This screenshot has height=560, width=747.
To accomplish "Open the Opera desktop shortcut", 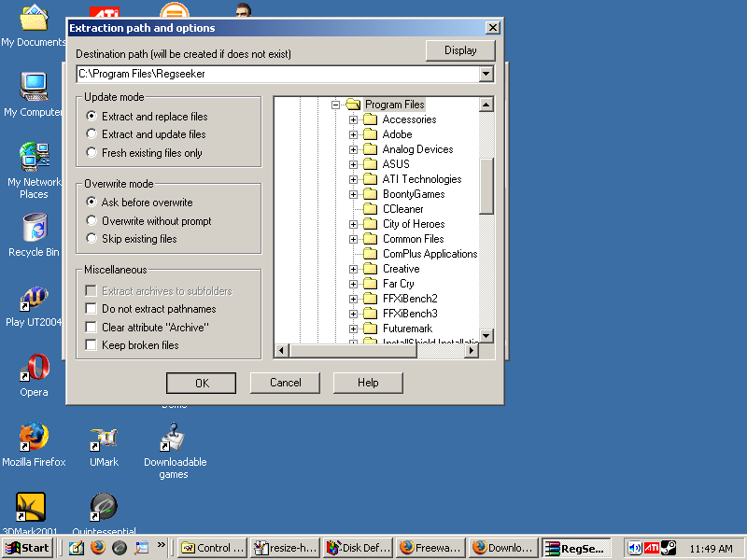I will pyautogui.click(x=34, y=370).
